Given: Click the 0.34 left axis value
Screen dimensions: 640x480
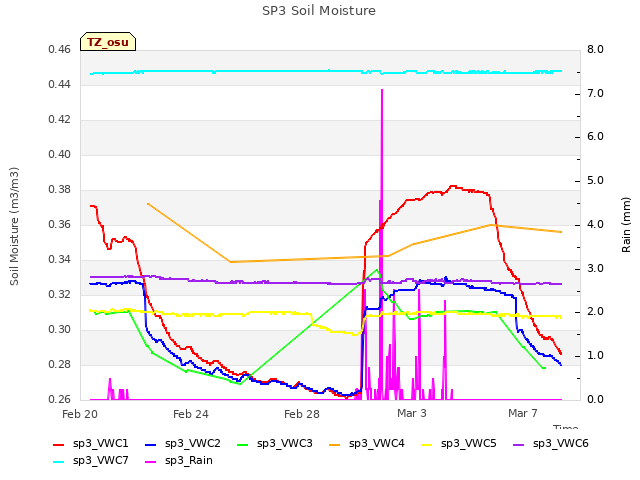Looking at the screenshot, I should pyautogui.click(x=60, y=260).
